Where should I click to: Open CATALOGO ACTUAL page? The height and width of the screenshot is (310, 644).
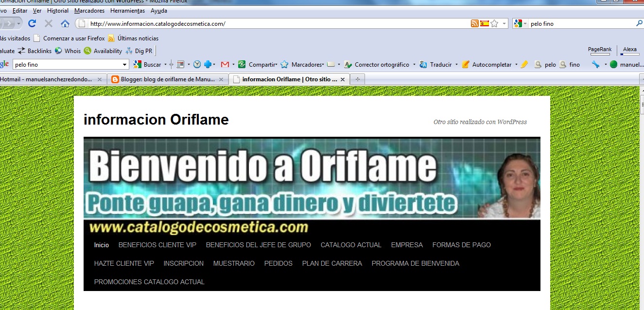tap(351, 245)
